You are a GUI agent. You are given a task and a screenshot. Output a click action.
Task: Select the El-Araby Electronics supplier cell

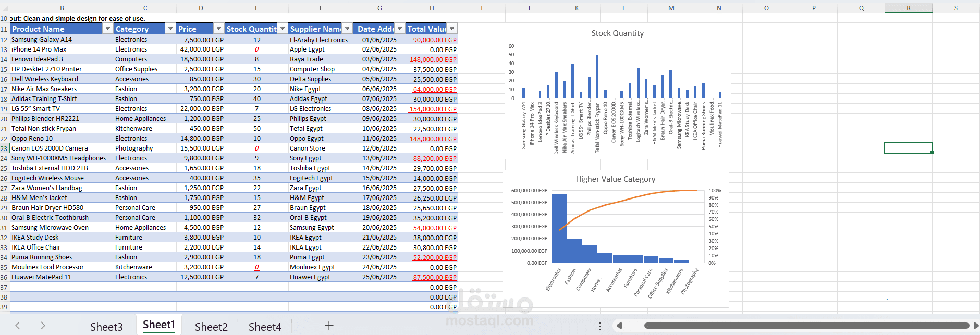point(321,40)
